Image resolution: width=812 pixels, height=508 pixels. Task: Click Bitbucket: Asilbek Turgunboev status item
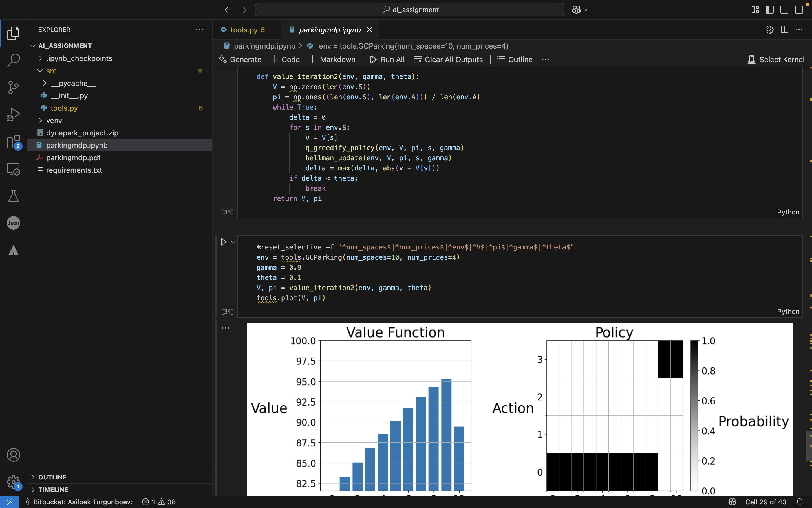pos(79,502)
